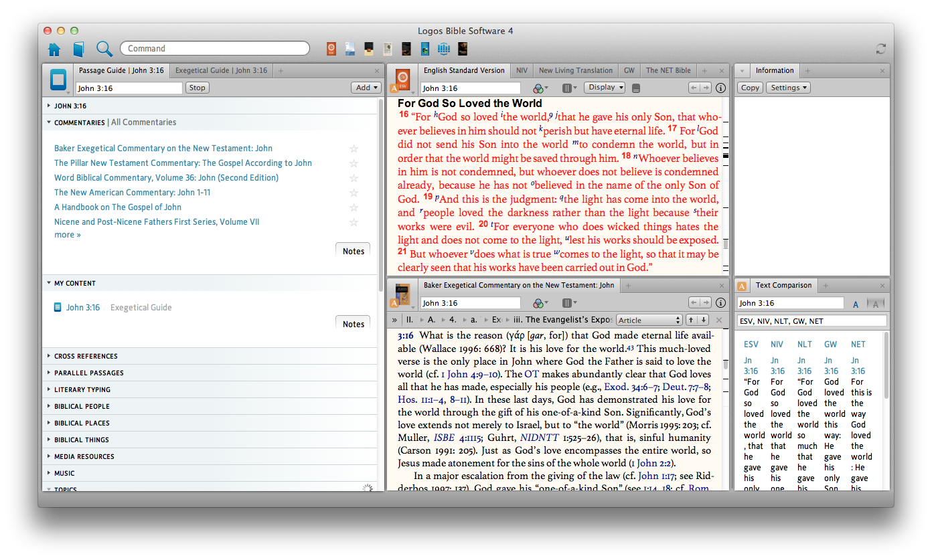
Task: Expand the Cross References section
Action: click(49, 356)
